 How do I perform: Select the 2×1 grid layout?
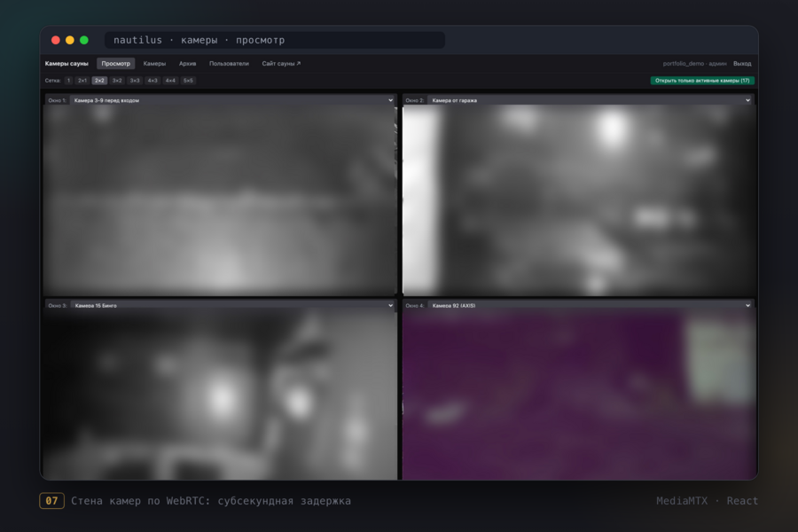point(82,81)
